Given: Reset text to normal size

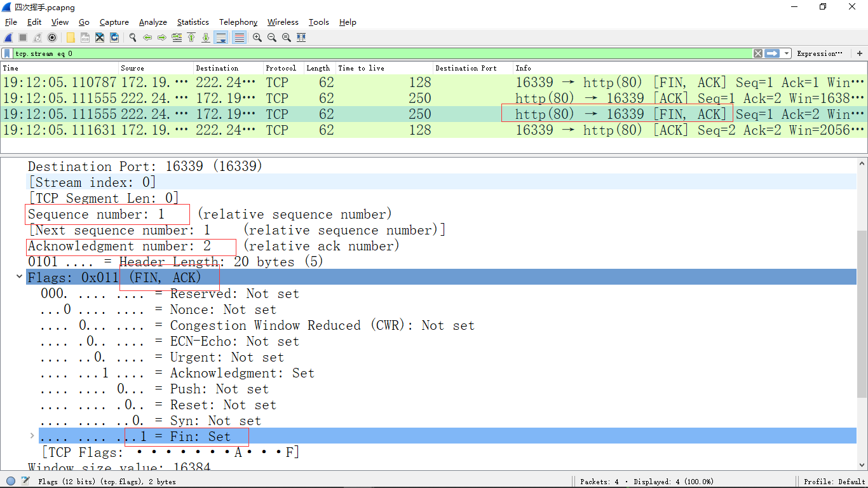Looking at the screenshot, I should [x=287, y=37].
